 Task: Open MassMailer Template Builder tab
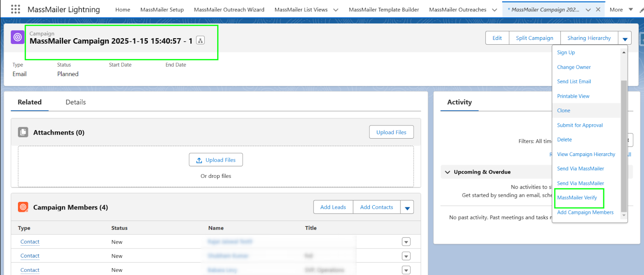(x=384, y=10)
